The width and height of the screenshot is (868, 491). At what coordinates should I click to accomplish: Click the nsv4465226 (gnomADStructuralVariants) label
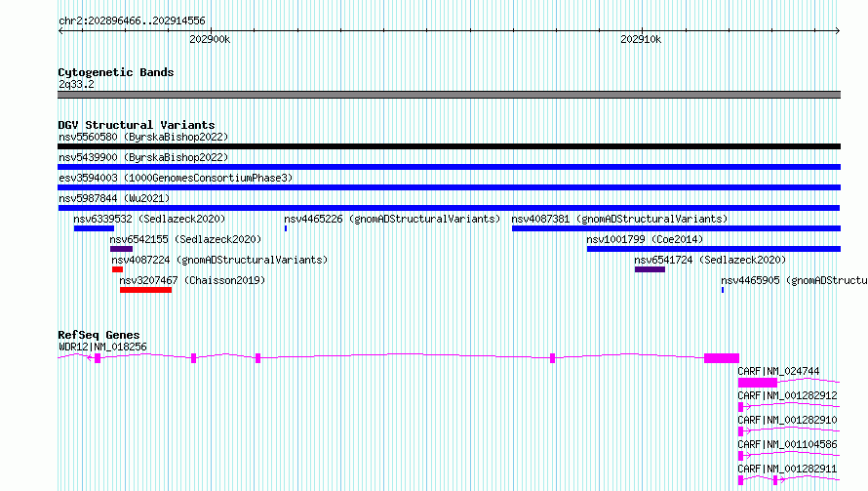tap(392, 219)
